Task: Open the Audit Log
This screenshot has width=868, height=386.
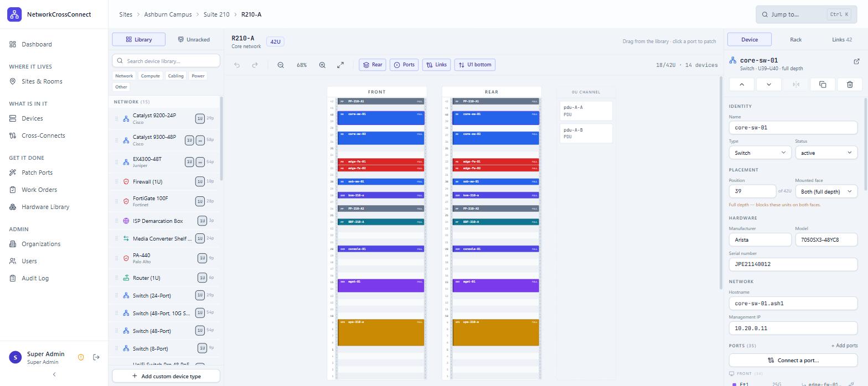Action: coord(54,278)
